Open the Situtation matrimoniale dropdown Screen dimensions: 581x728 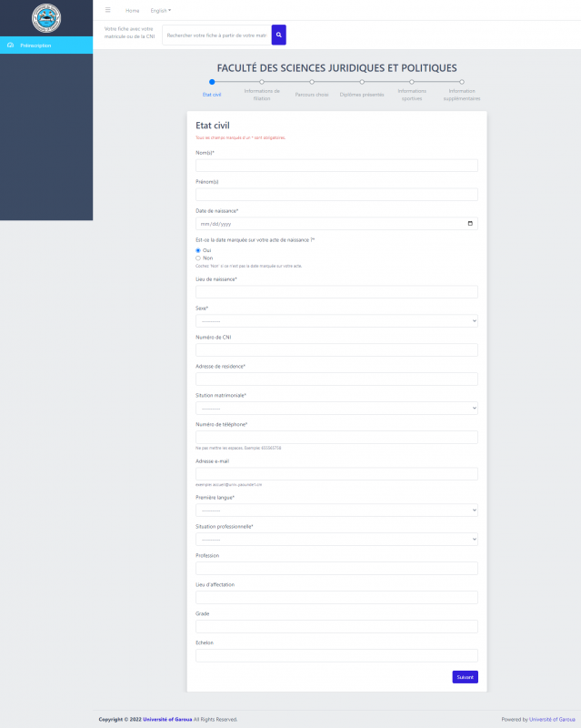click(336, 408)
